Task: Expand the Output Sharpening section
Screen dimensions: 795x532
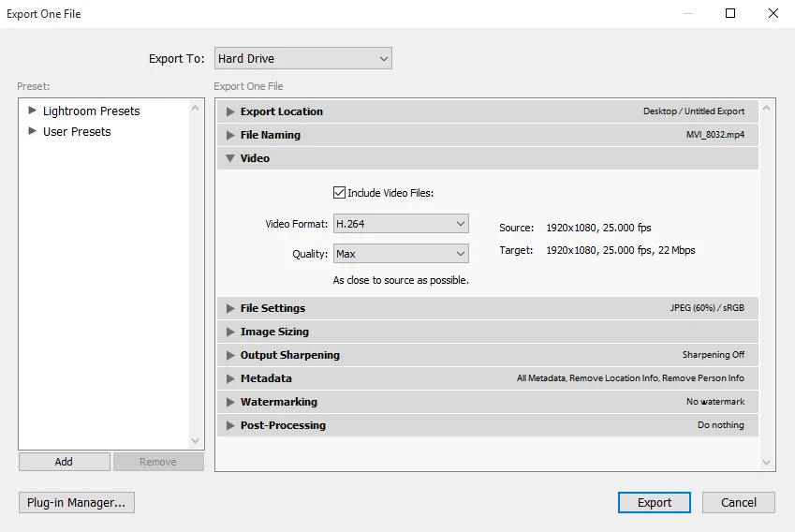Action: (230, 355)
